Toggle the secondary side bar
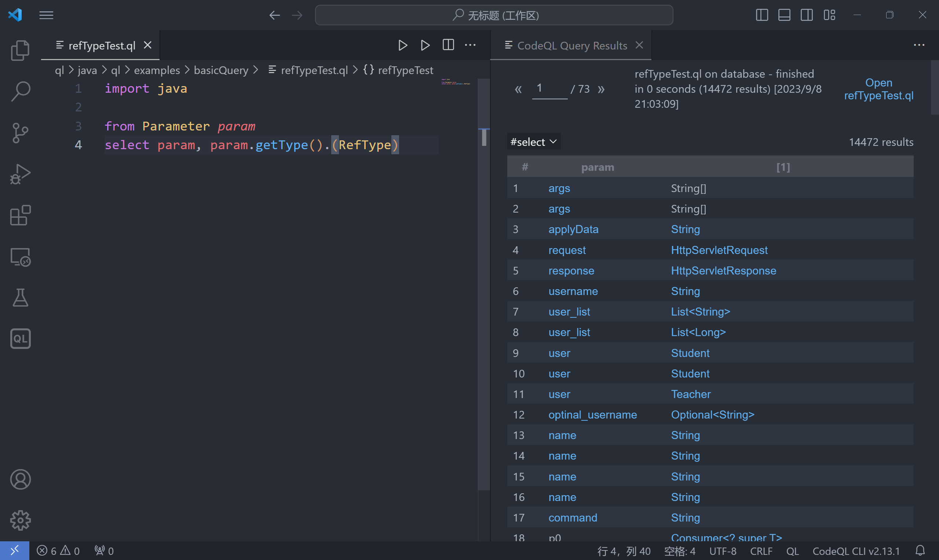Image resolution: width=939 pixels, height=560 pixels. [807, 15]
